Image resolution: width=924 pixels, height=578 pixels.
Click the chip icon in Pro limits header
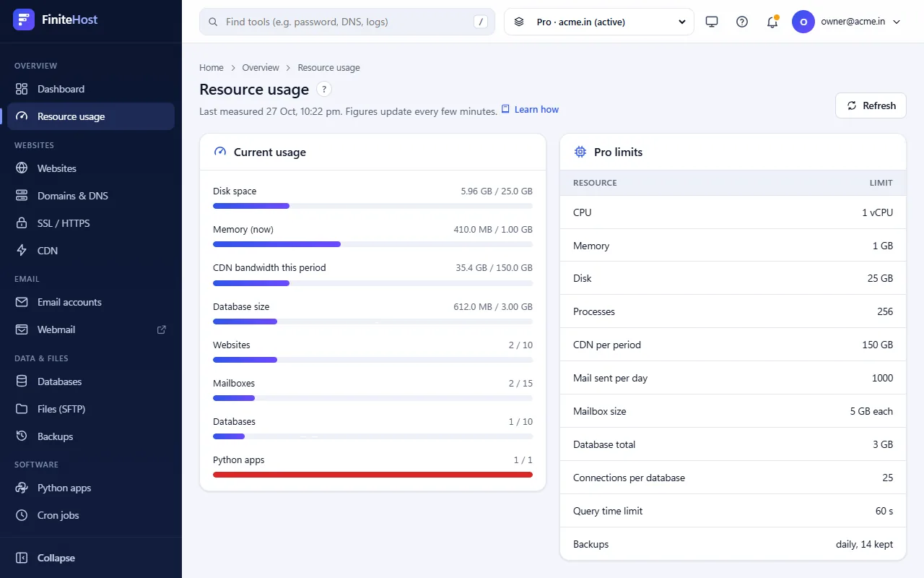(580, 152)
